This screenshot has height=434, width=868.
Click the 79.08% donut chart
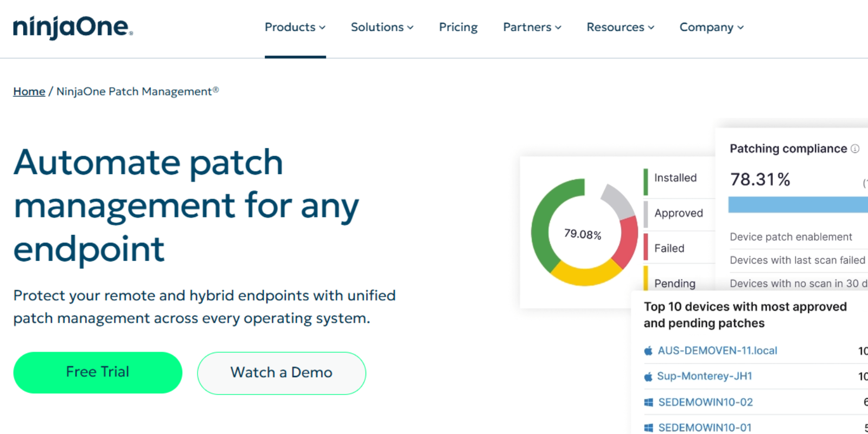[584, 232]
